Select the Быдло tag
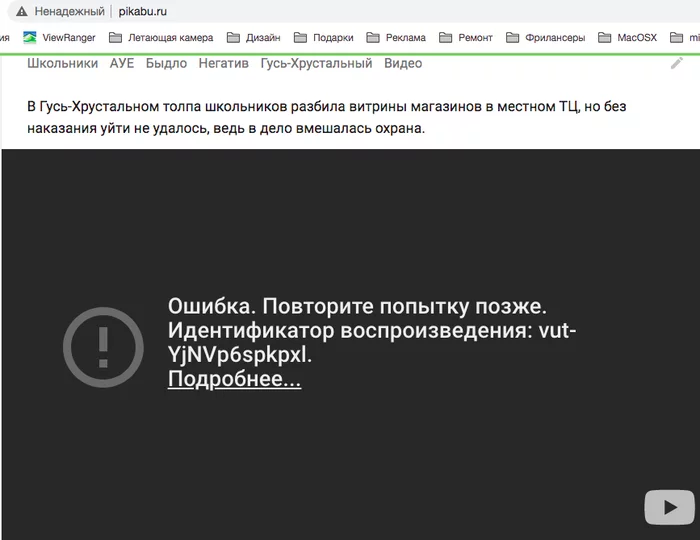The width and height of the screenshot is (700, 540). tap(166, 63)
